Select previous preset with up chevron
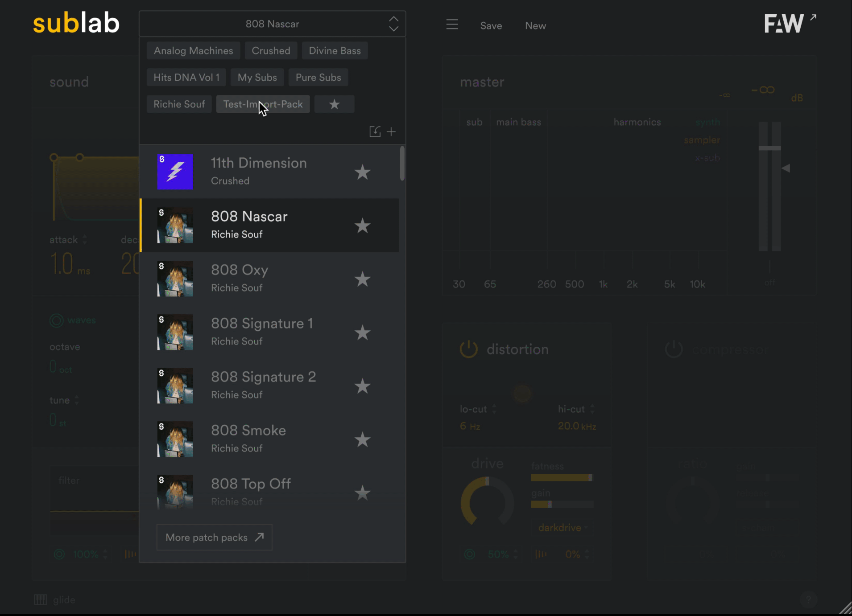 pos(393,19)
